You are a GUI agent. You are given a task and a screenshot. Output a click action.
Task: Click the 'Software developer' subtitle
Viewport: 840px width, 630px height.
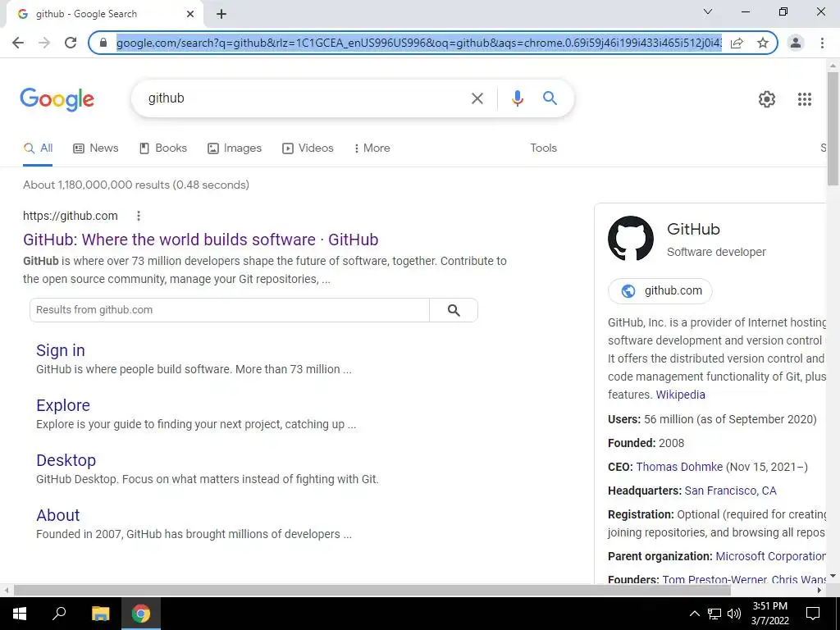[x=716, y=252]
